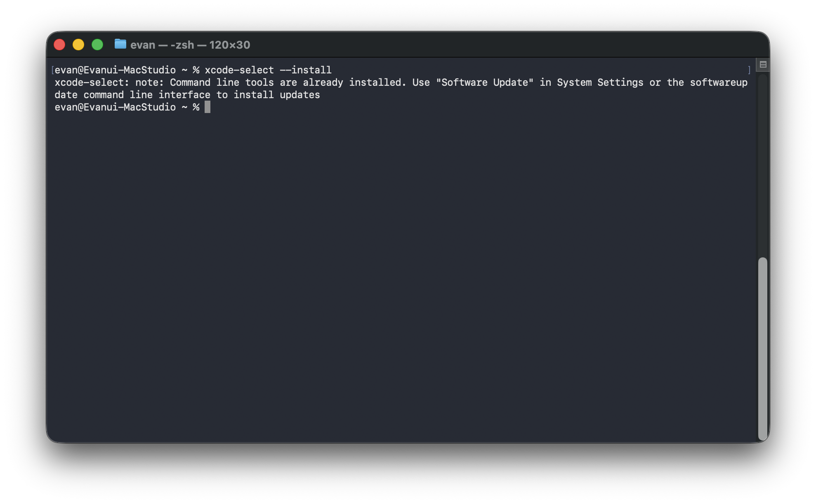Click the yellow minimize traffic-light button
This screenshot has width=816, height=504.
[x=78, y=44]
